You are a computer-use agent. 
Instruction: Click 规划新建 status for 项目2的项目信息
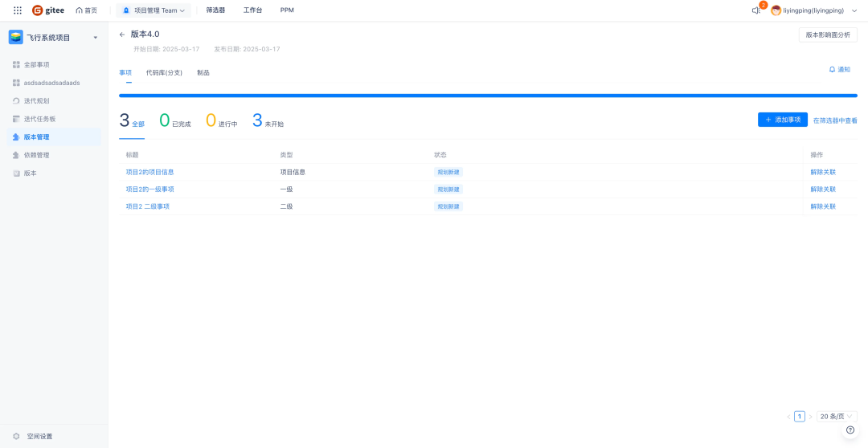click(x=448, y=172)
